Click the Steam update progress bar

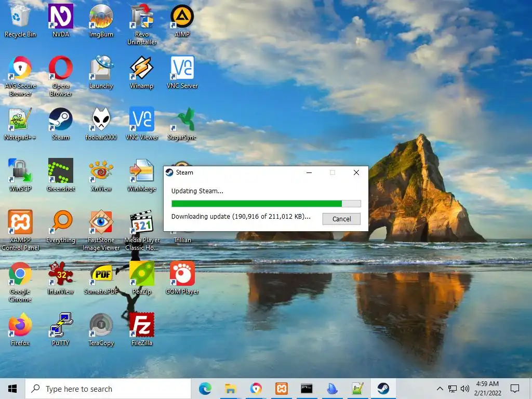[266, 204]
